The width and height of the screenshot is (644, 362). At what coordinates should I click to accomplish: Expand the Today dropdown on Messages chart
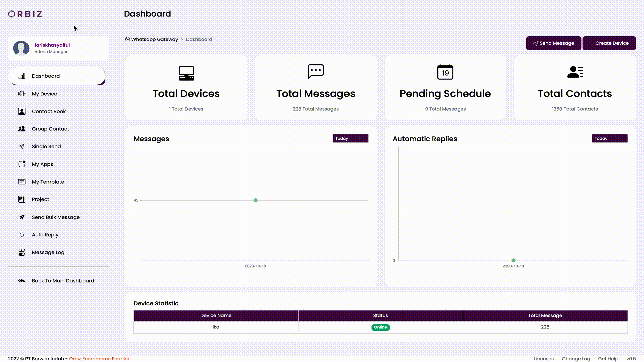(350, 138)
